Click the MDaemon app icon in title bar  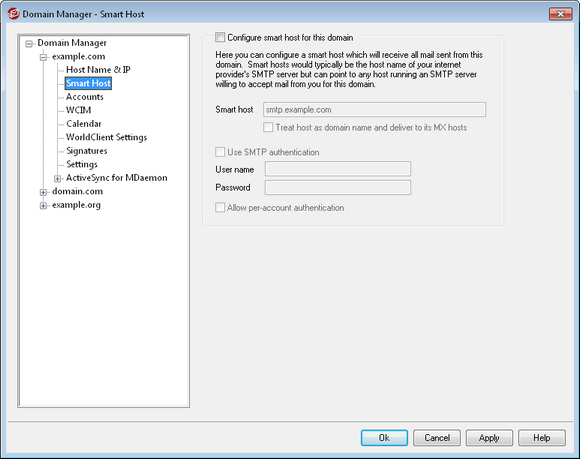[14, 14]
